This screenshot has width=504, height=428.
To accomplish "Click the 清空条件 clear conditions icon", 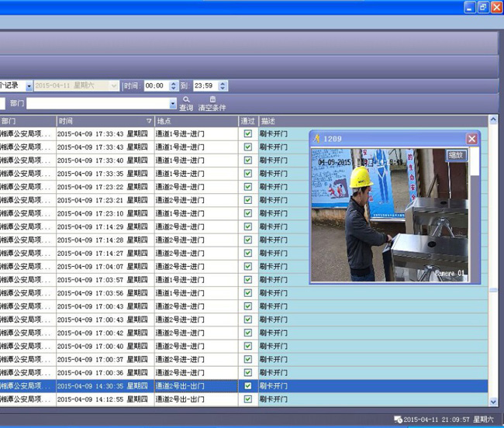I will [212, 99].
